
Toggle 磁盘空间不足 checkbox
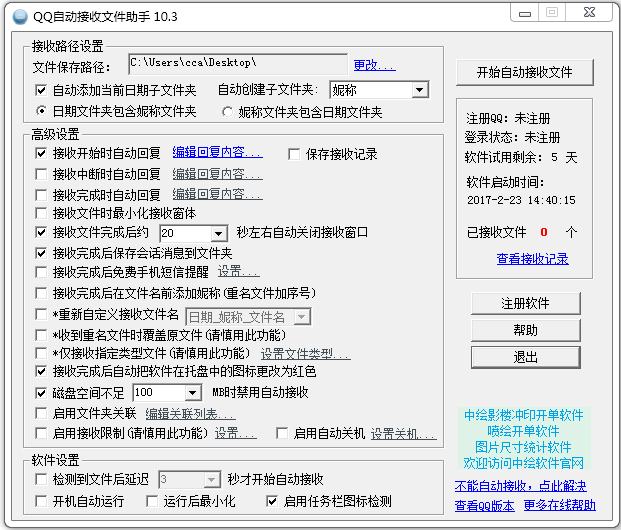[41, 393]
